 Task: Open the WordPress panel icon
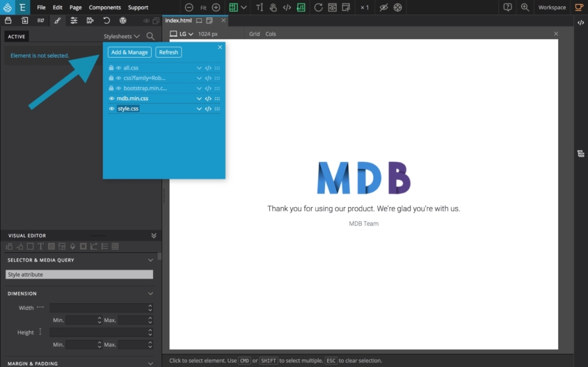pos(122,21)
